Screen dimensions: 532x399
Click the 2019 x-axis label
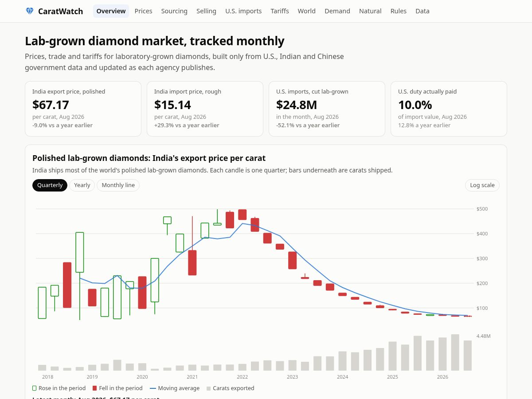92,377
